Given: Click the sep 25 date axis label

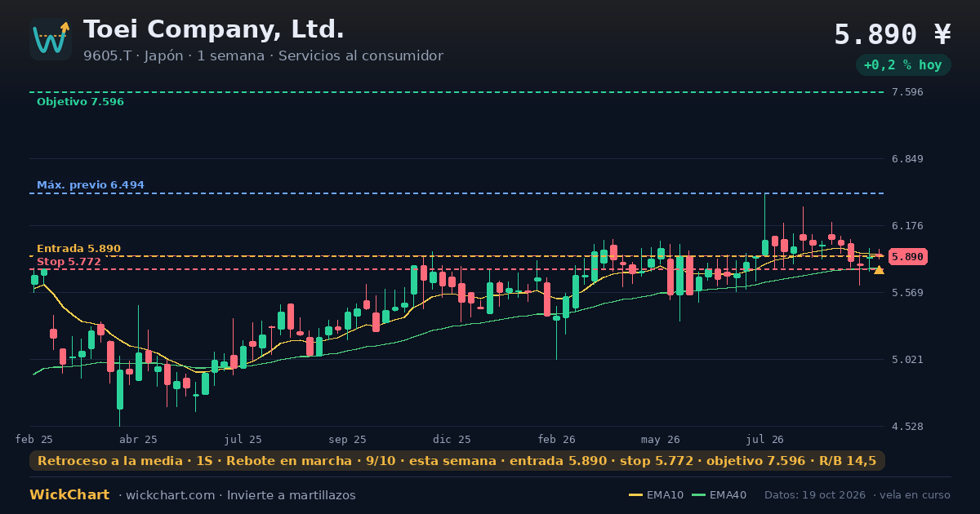Looking at the screenshot, I should 348,440.
